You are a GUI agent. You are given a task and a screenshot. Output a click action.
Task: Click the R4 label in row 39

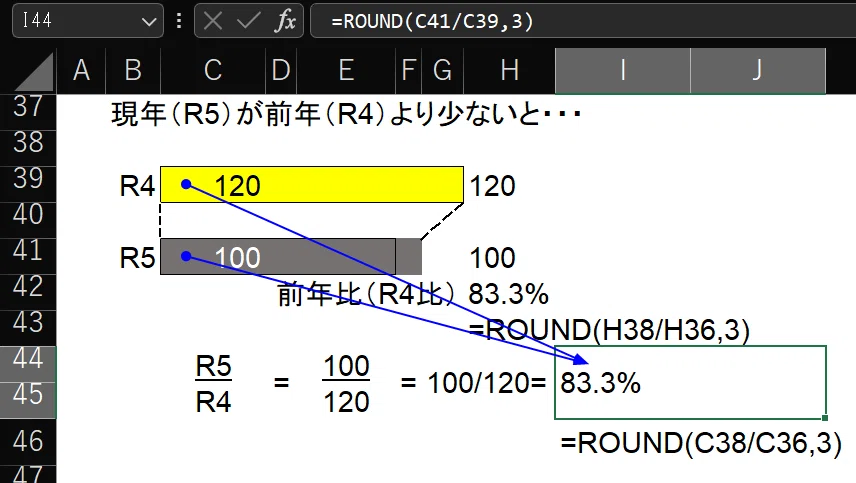click(137, 186)
